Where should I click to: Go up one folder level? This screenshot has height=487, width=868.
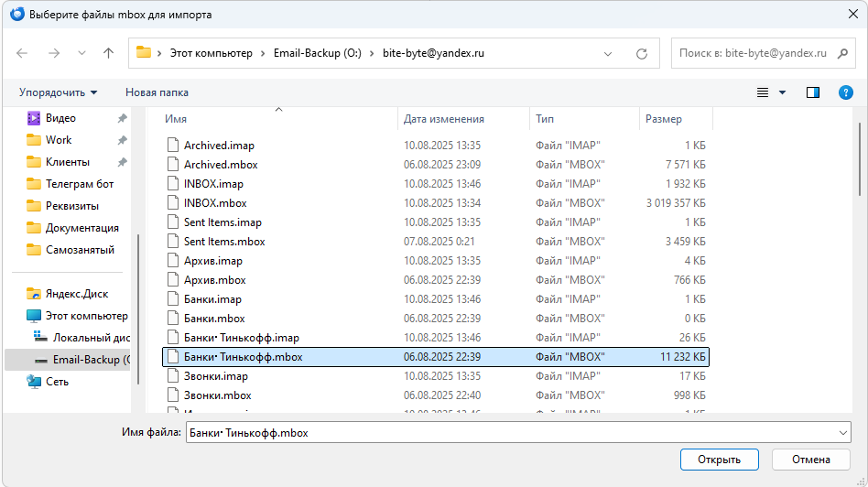108,53
